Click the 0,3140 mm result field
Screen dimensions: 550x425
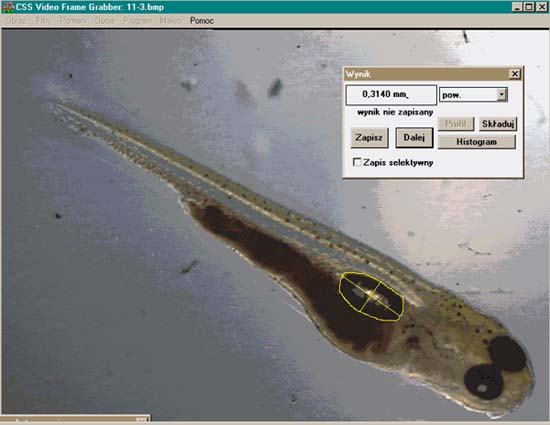(x=391, y=95)
